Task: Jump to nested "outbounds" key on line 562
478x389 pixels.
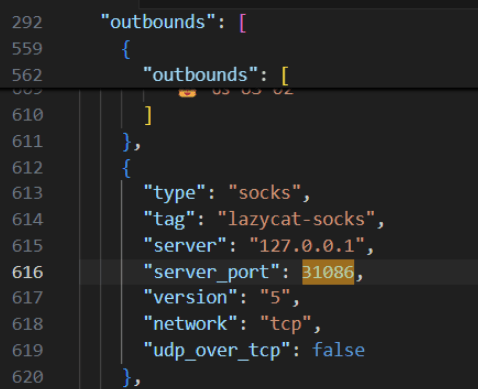Action: [x=200, y=74]
